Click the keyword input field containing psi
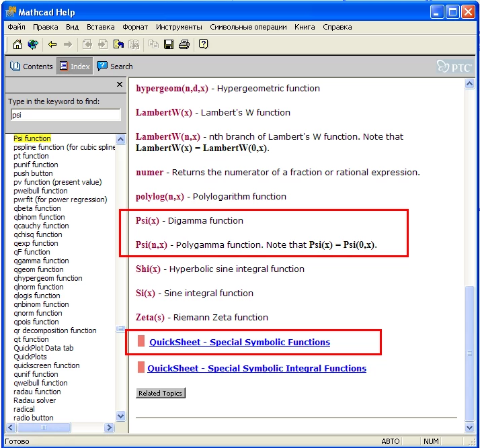Viewport: 480px width, 448px height. click(x=66, y=115)
